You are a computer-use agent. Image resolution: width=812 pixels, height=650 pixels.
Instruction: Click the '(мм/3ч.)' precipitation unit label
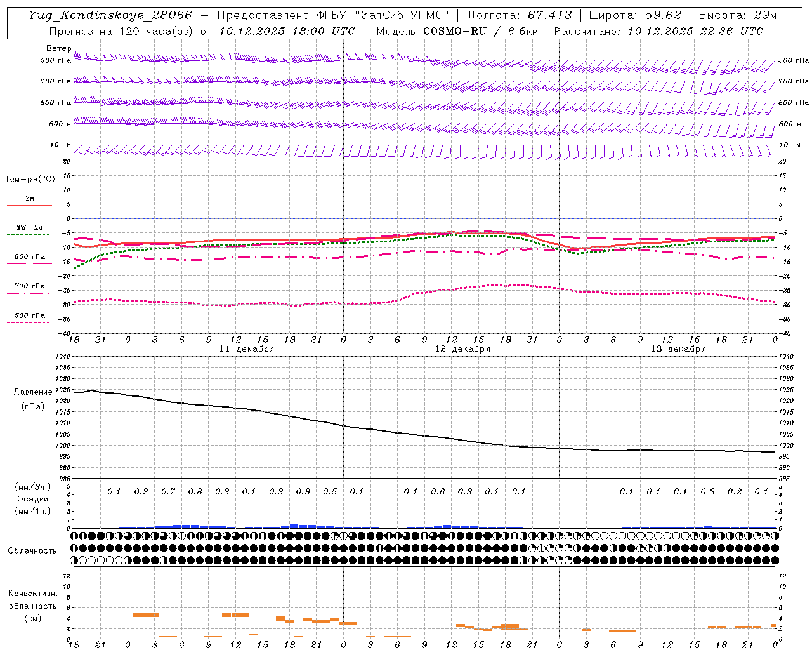[32, 487]
